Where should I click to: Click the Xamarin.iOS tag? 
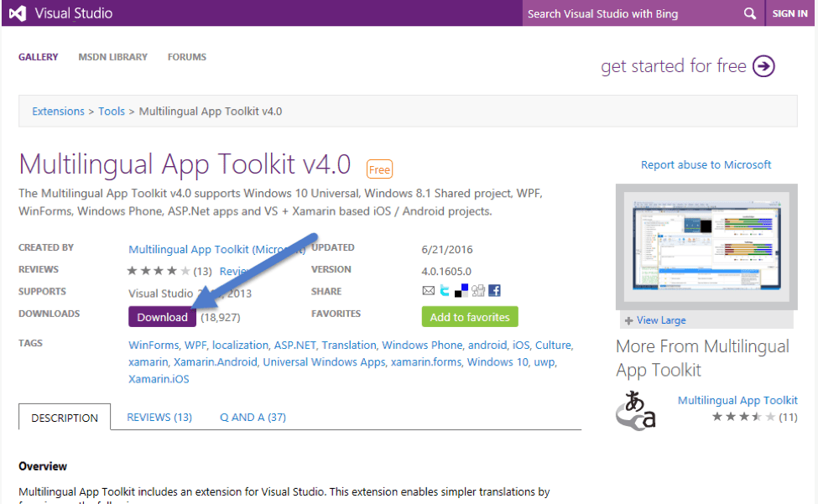[x=159, y=379]
